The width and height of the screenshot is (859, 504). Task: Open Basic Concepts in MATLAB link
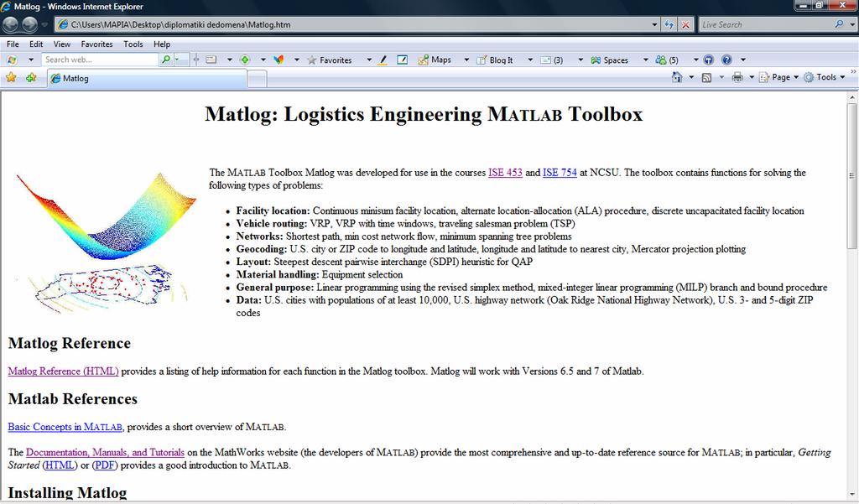(x=65, y=427)
